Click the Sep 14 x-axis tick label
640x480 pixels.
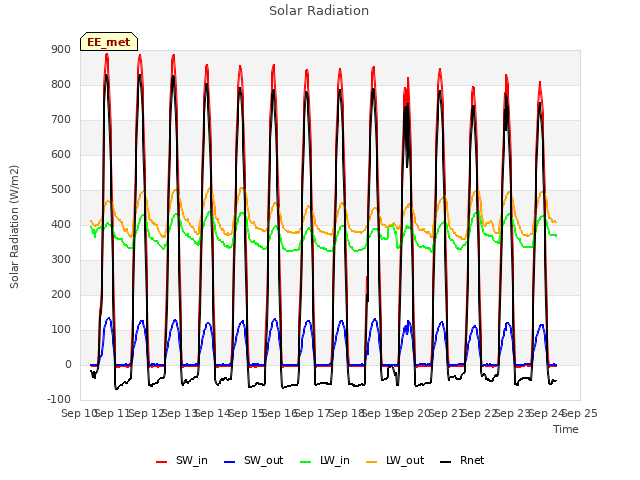click(213, 413)
